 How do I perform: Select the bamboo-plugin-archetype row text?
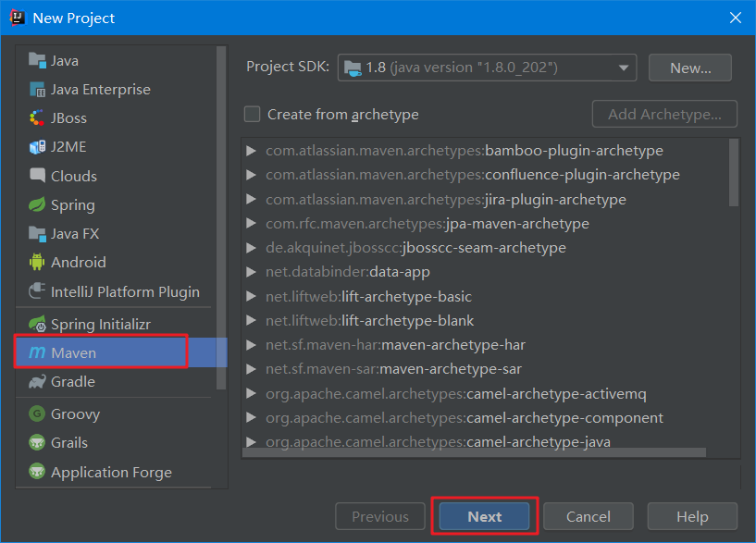pos(465,151)
